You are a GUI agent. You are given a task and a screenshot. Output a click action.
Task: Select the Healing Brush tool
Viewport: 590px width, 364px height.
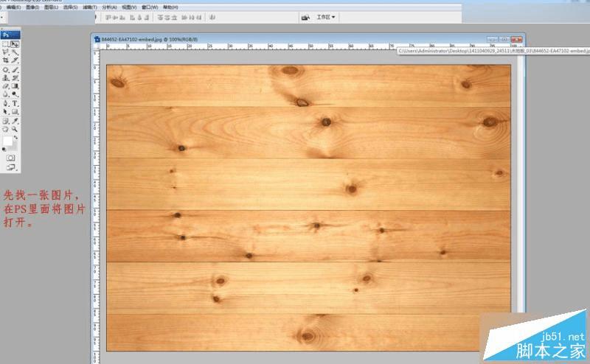point(6,70)
